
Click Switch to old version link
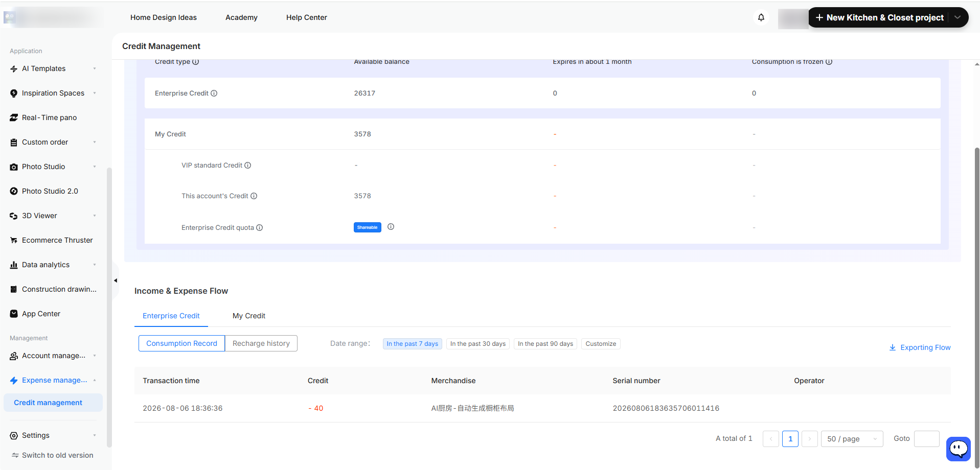coord(52,455)
